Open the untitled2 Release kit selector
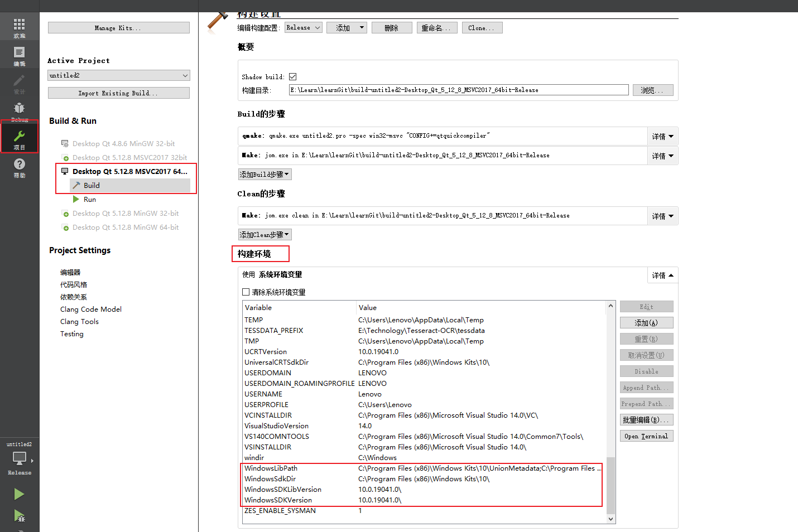Screen dimensions: 798x532 click(20, 458)
